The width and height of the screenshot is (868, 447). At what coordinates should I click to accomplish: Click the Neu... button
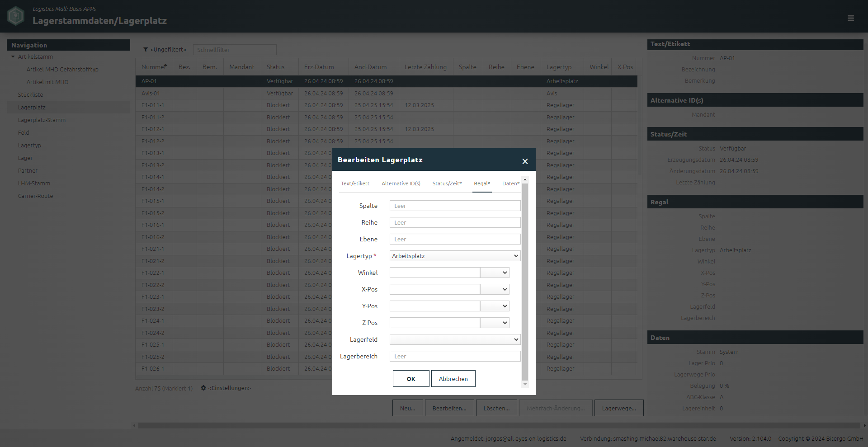point(408,408)
